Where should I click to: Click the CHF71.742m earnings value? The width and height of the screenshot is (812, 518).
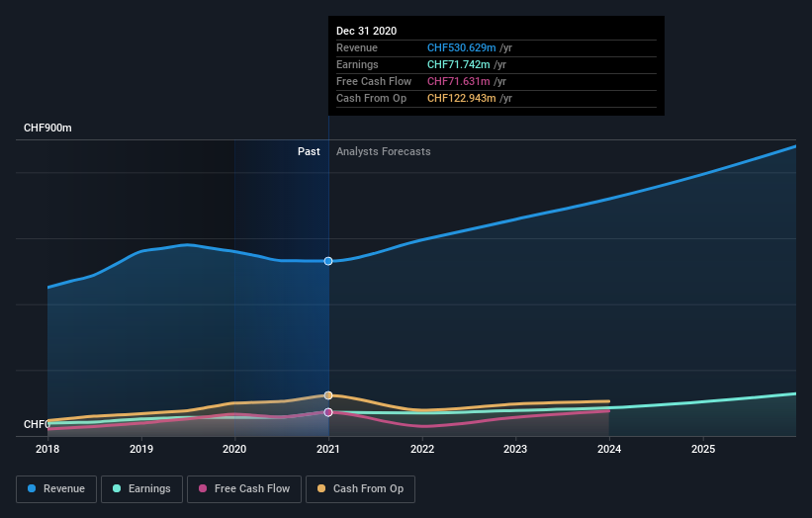tap(458, 64)
